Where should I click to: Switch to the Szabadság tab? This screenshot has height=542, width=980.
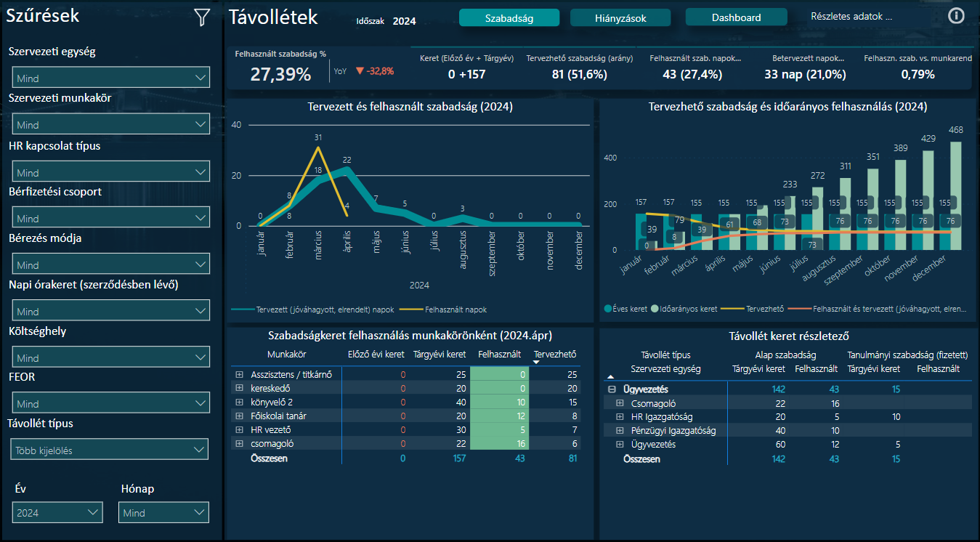pos(509,18)
